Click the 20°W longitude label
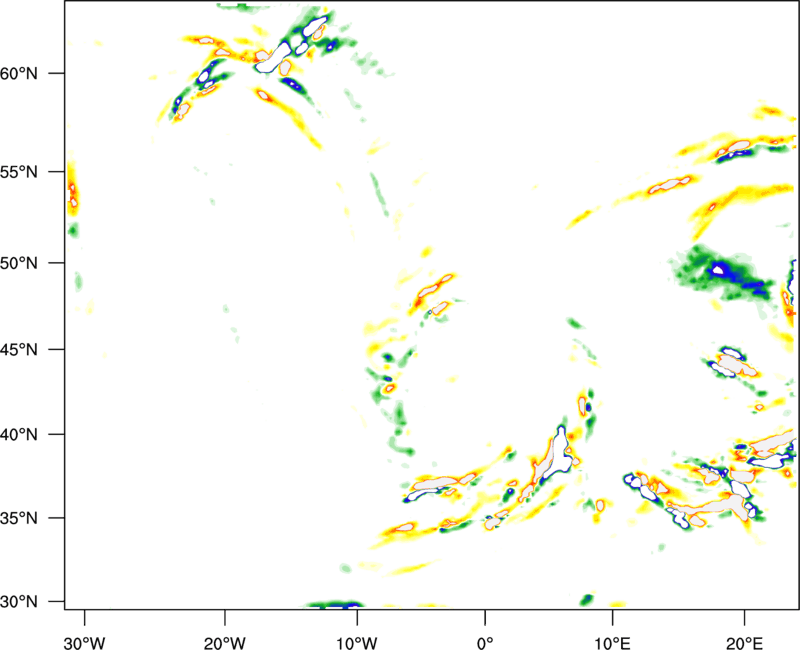Screen dimensions: 800x650 tap(224, 643)
